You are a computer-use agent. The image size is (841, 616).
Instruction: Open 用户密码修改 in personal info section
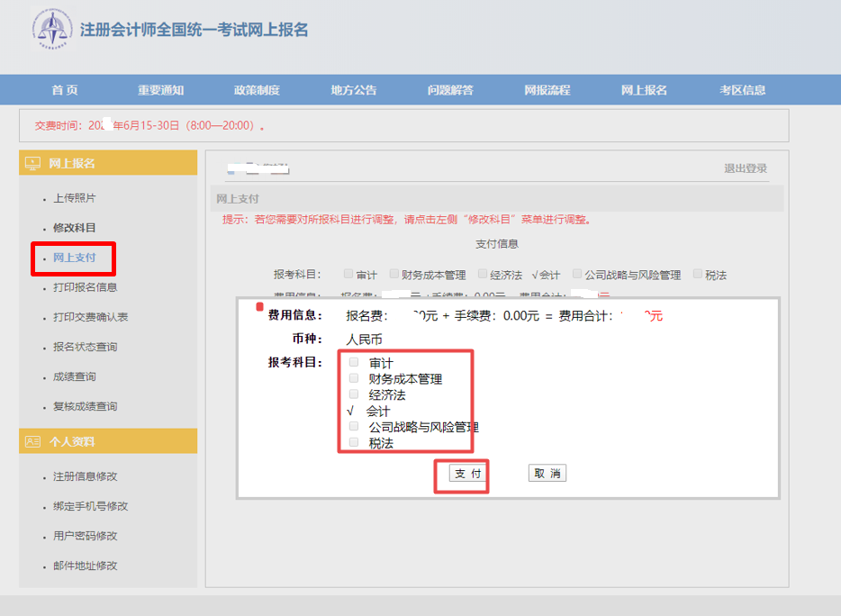[x=85, y=536]
